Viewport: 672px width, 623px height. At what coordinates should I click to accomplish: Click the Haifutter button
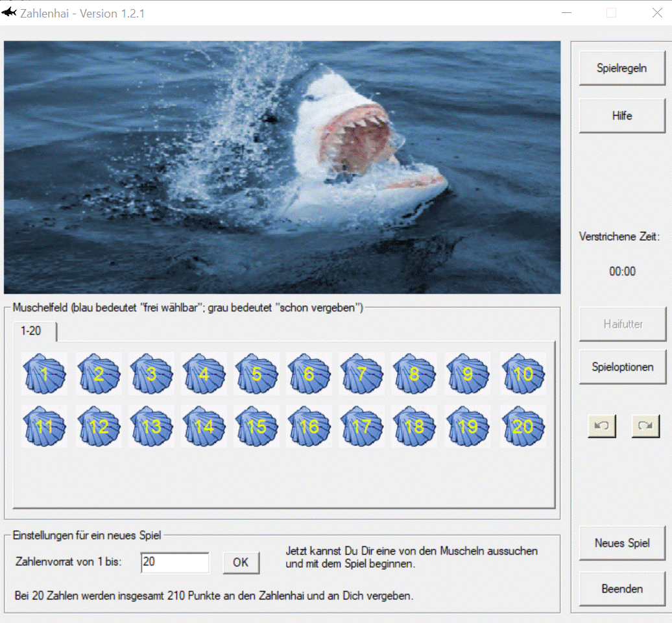(623, 324)
